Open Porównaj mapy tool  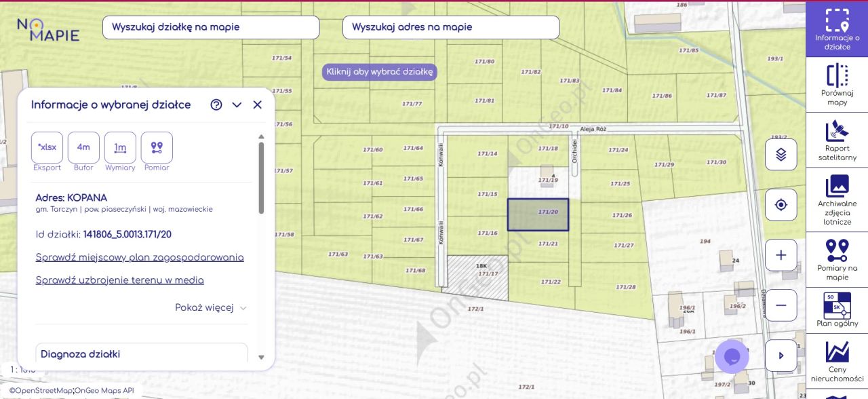[837, 85]
